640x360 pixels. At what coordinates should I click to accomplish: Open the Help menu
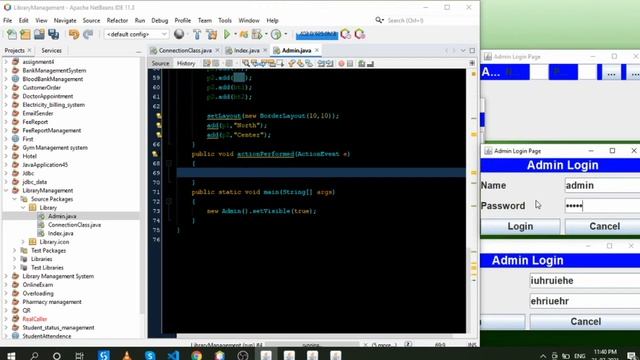coord(272,20)
